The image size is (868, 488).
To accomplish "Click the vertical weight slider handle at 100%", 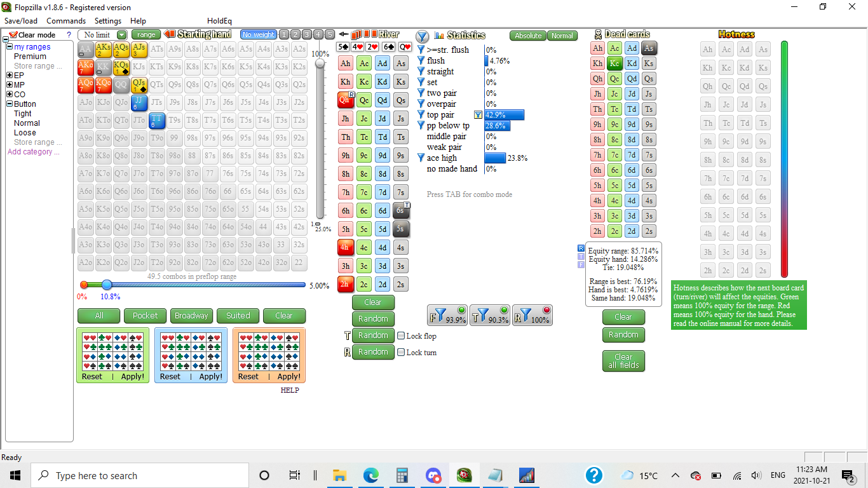I will coord(320,63).
